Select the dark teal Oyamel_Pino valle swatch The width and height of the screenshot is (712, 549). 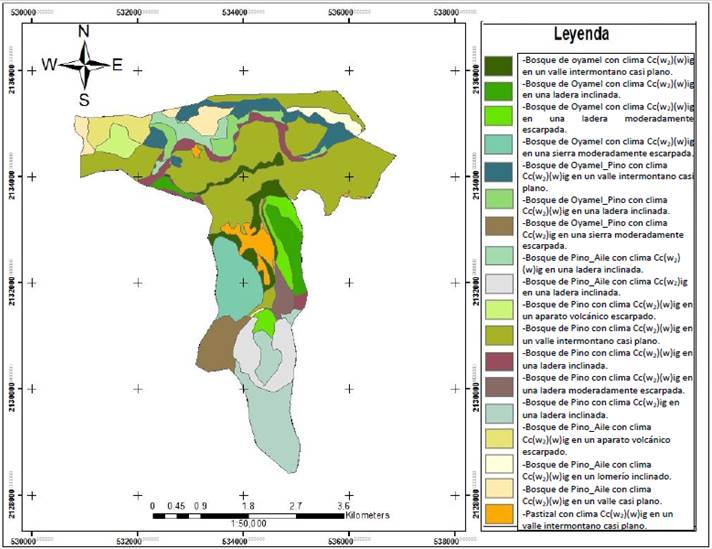(499, 171)
